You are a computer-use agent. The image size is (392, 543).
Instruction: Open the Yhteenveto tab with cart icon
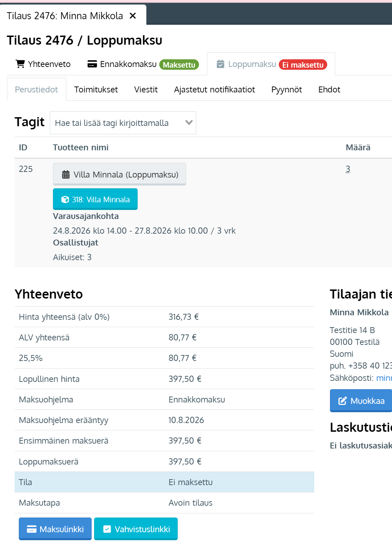[x=43, y=64]
